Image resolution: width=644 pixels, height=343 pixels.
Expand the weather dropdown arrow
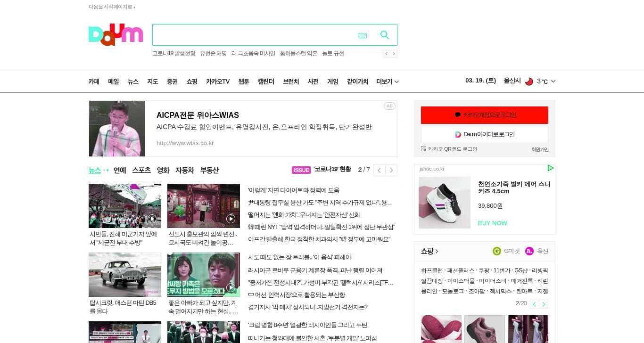(553, 82)
